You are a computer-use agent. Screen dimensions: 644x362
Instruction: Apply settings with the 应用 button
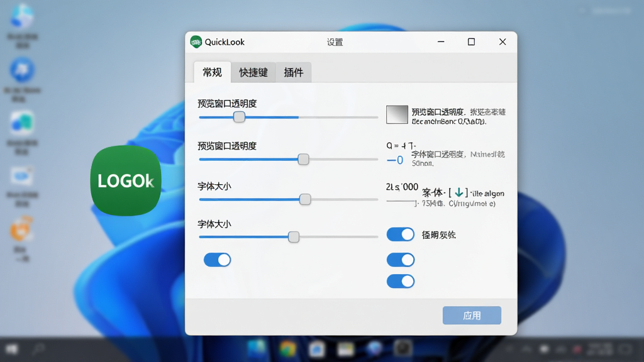click(472, 315)
